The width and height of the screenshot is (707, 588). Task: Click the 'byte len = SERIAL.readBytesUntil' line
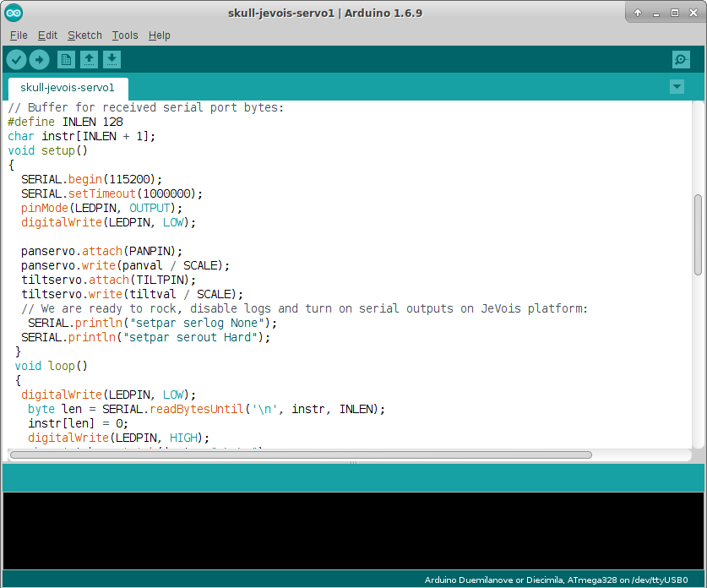[x=206, y=410]
